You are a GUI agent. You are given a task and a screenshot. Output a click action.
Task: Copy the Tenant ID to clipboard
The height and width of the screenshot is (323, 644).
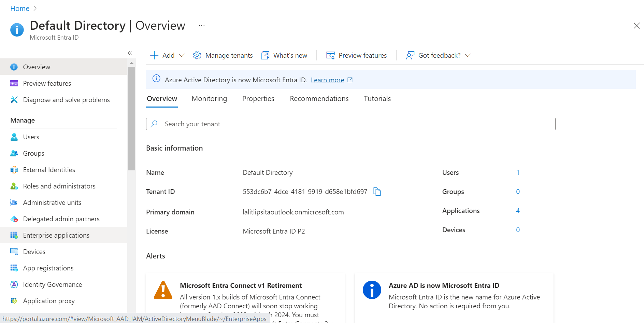377,192
